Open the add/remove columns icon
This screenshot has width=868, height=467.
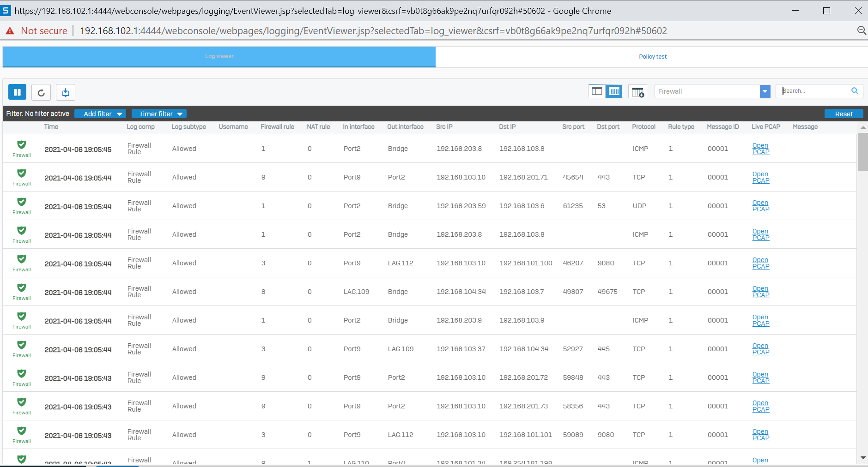pos(637,92)
